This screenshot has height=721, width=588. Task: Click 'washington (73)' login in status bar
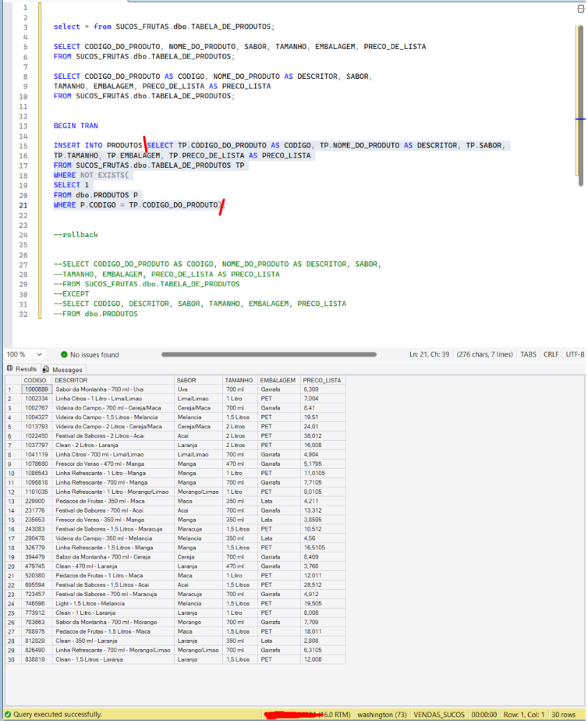(382, 715)
